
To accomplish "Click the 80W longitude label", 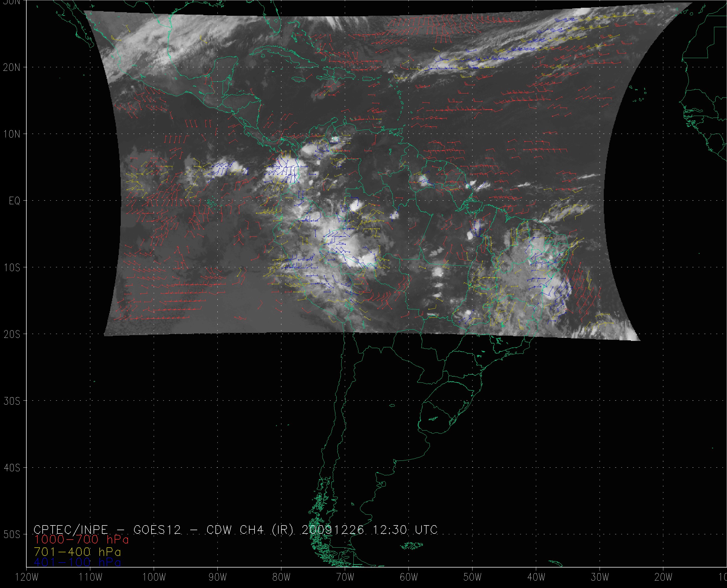I will coord(281,577).
